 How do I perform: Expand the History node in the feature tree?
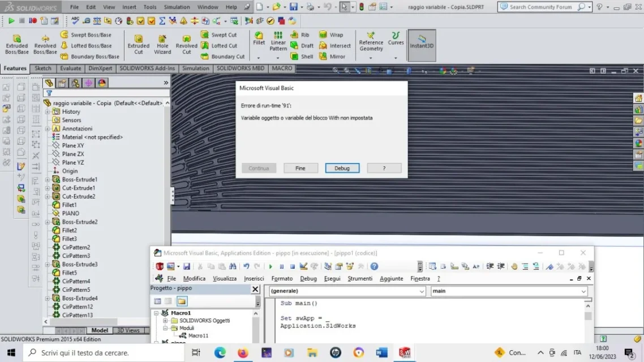(x=48, y=111)
